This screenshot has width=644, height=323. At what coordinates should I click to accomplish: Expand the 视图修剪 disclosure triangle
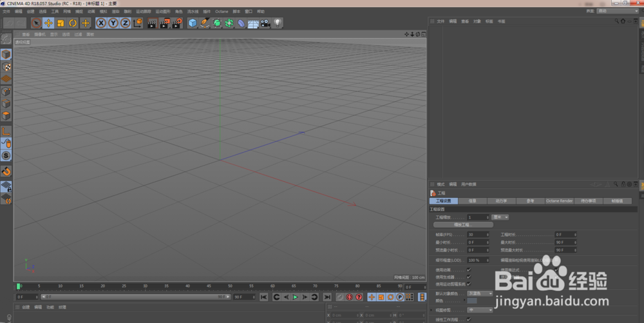431,310
